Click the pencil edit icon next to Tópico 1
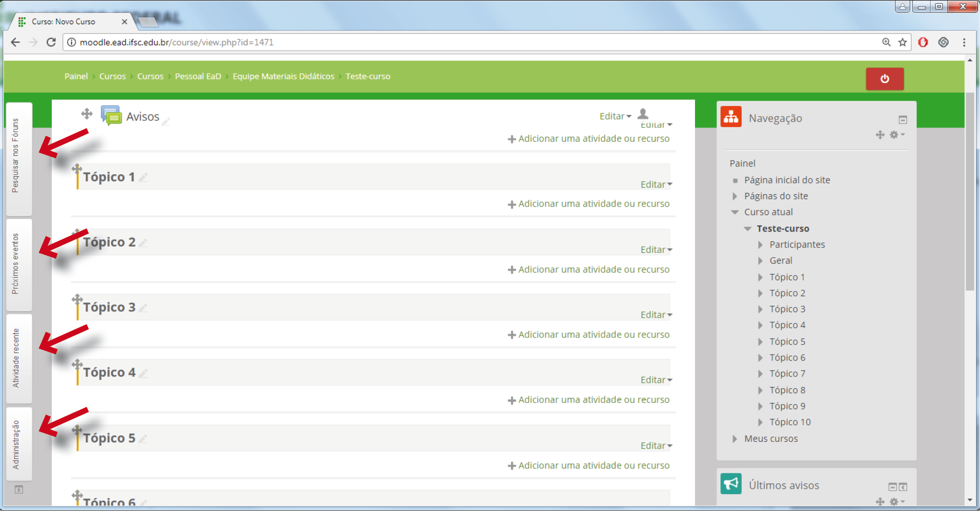This screenshot has height=511, width=980. tap(144, 177)
